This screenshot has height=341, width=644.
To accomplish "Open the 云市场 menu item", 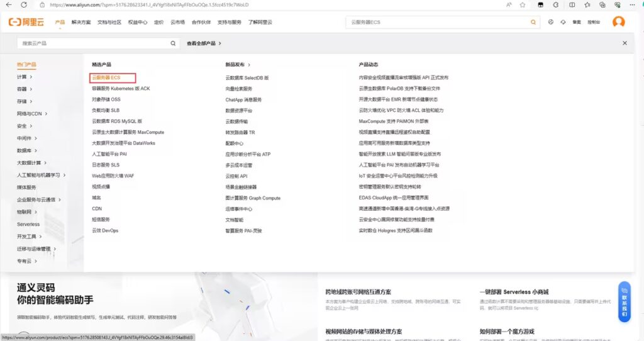I will [x=178, y=22].
